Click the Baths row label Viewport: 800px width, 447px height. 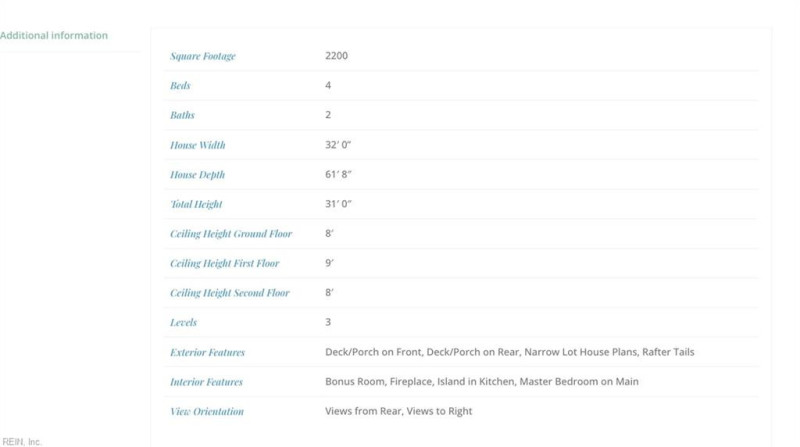182,115
